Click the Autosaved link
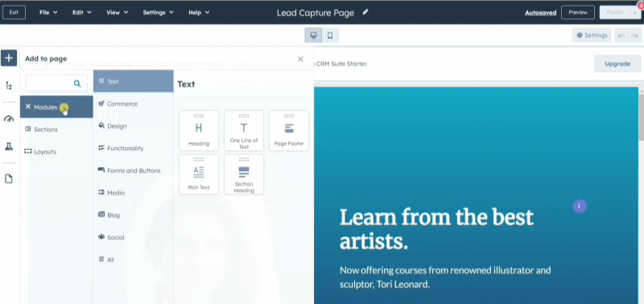Image resolution: width=644 pixels, height=304 pixels. 540,13
